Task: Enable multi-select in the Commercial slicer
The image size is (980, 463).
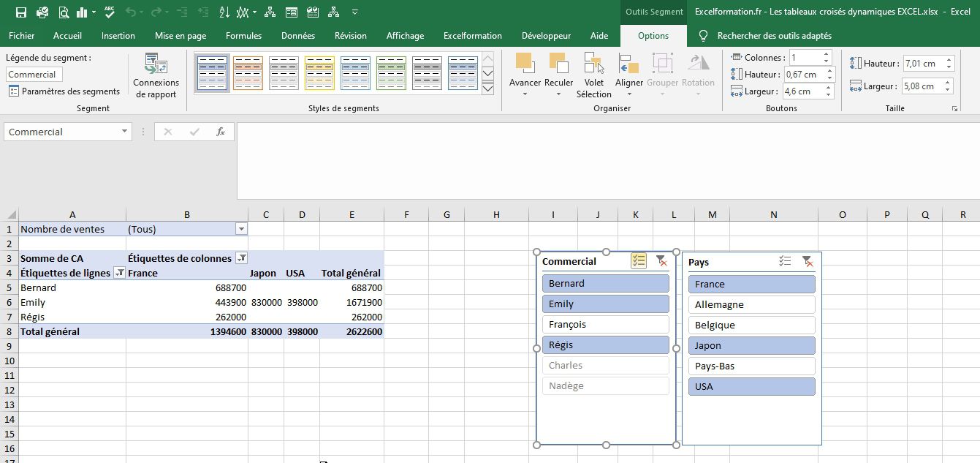Action: coord(639,260)
